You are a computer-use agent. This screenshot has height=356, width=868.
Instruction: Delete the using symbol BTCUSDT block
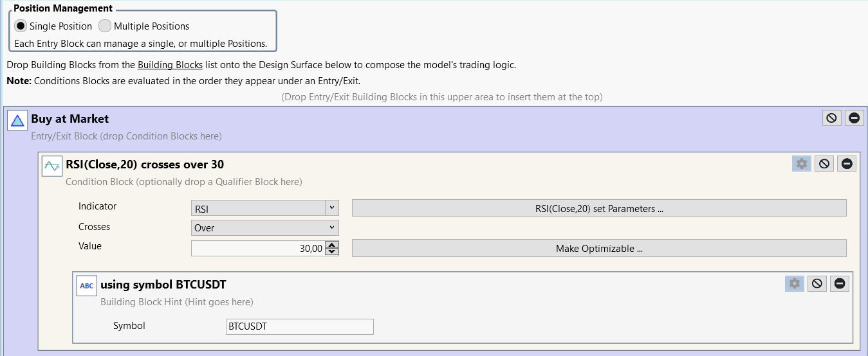tap(839, 283)
